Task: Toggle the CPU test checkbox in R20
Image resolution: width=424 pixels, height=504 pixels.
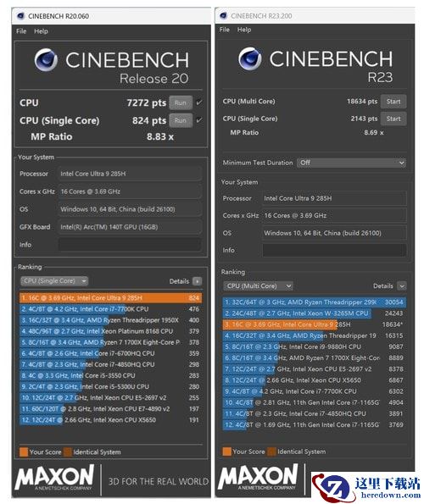Action: (199, 102)
